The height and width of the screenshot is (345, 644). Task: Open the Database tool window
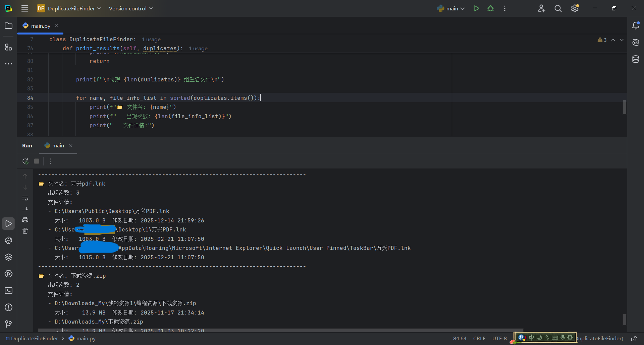pyautogui.click(x=636, y=59)
